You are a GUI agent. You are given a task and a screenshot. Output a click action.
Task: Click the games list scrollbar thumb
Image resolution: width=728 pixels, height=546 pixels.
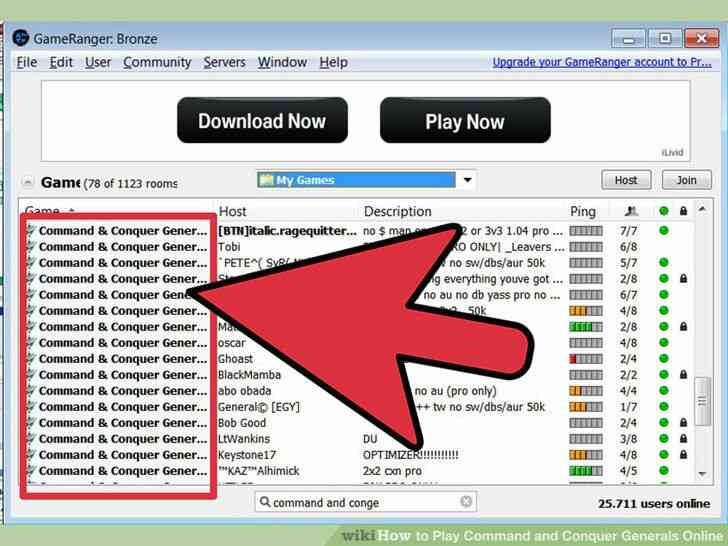pyautogui.click(x=702, y=401)
